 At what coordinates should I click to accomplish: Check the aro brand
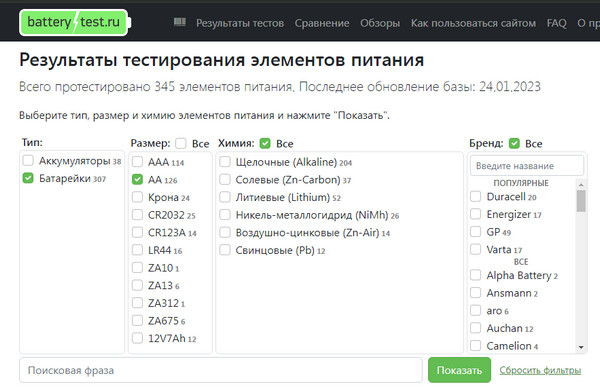pyautogui.click(x=476, y=310)
